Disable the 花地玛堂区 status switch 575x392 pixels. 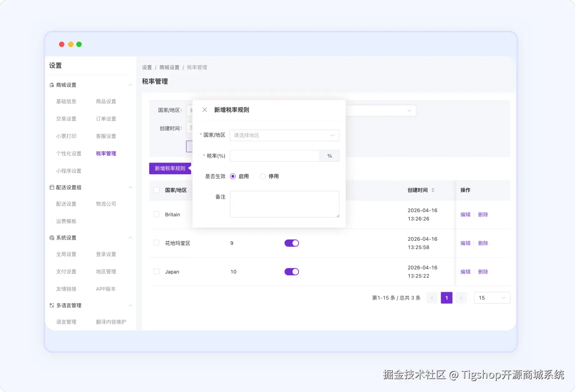(x=292, y=243)
